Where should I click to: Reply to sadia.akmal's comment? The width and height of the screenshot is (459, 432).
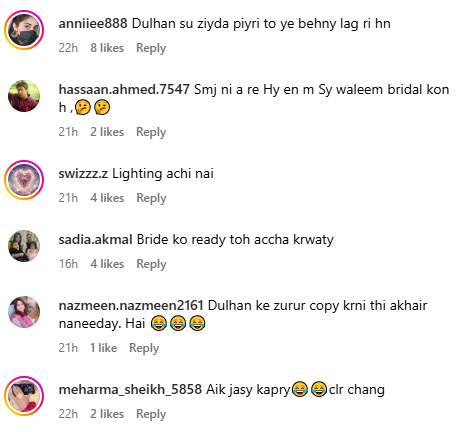151,264
